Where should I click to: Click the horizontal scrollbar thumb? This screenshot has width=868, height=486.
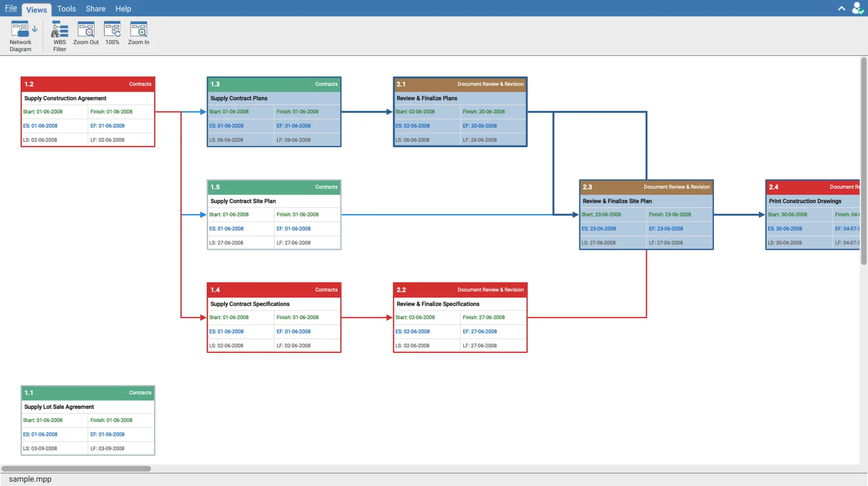pos(76,469)
